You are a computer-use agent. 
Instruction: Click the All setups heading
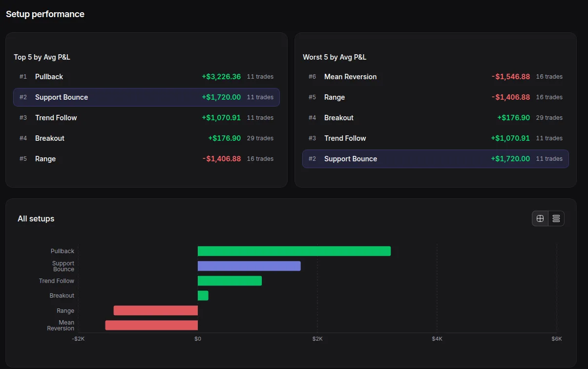pyautogui.click(x=36, y=218)
